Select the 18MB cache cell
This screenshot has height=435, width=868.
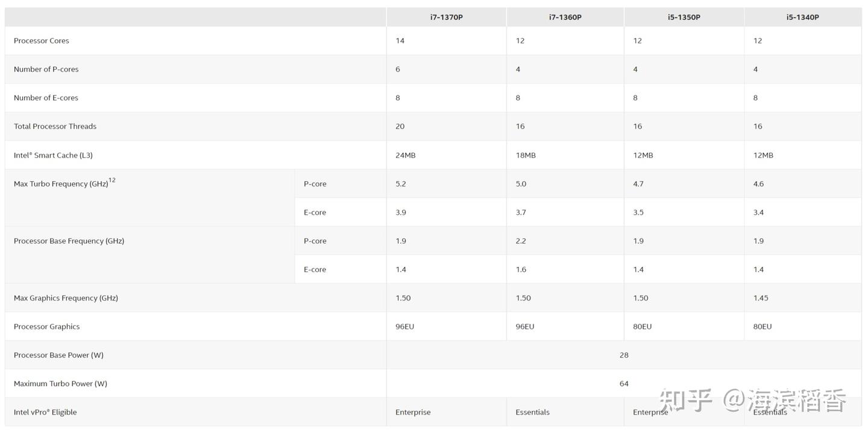[525, 156]
